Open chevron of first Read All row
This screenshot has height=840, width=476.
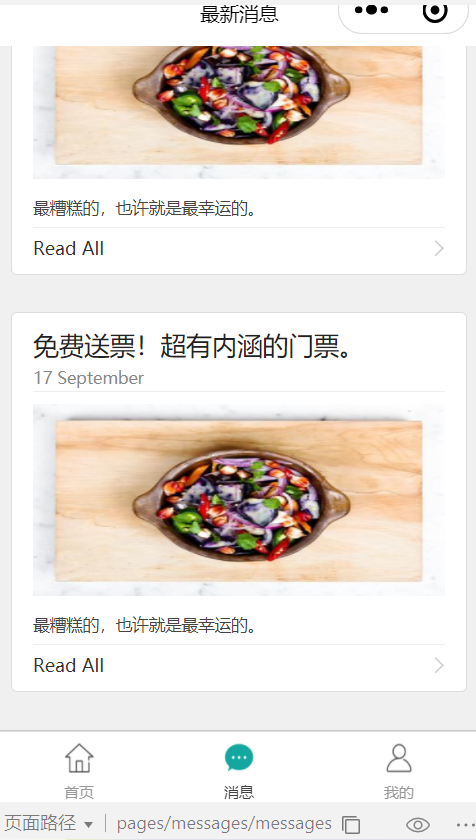click(x=439, y=249)
